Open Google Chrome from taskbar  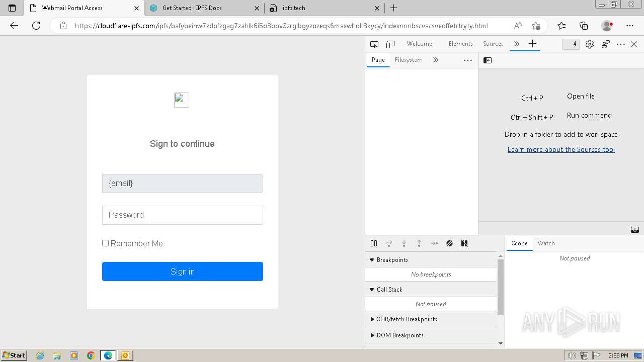(x=91, y=355)
